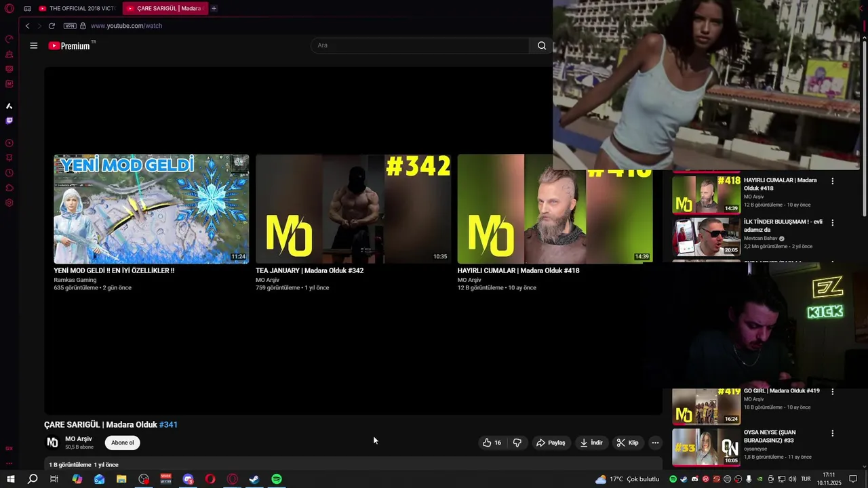
Task: Open Steam from the taskbar
Action: pos(254,479)
